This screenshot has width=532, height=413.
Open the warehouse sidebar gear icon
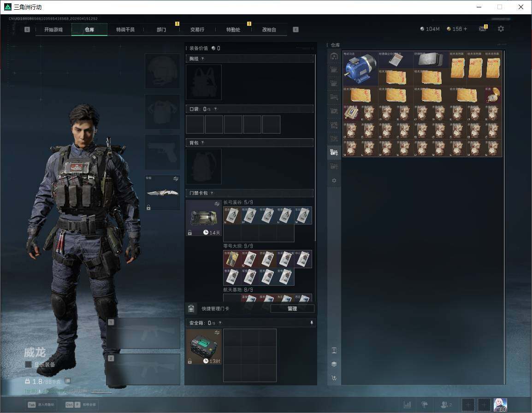(334, 181)
